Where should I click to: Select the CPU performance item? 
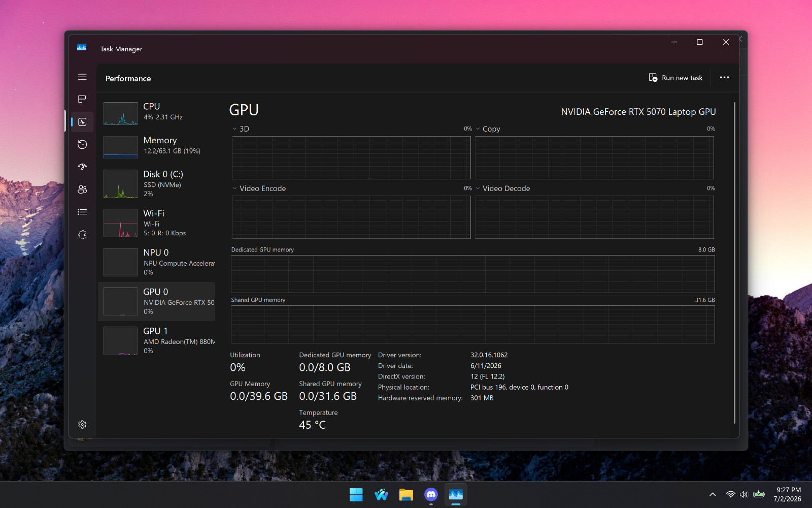[156, 113]
